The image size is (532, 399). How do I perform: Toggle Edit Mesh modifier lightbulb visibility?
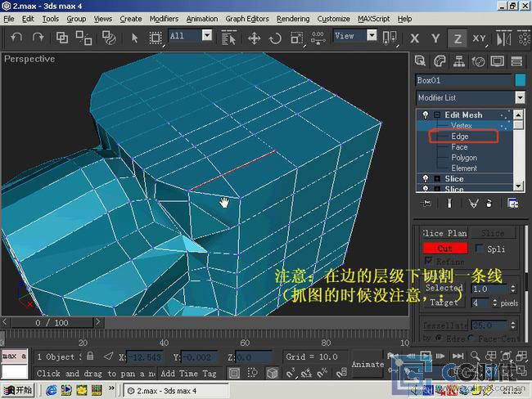pyautogui.click(x=426, y=115)
